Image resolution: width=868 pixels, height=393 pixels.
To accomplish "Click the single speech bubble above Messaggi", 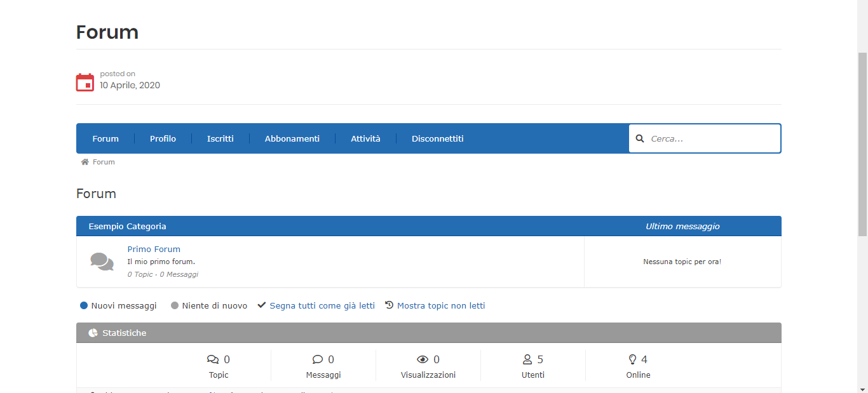I will pyautogui.click(x=318, y=360).
